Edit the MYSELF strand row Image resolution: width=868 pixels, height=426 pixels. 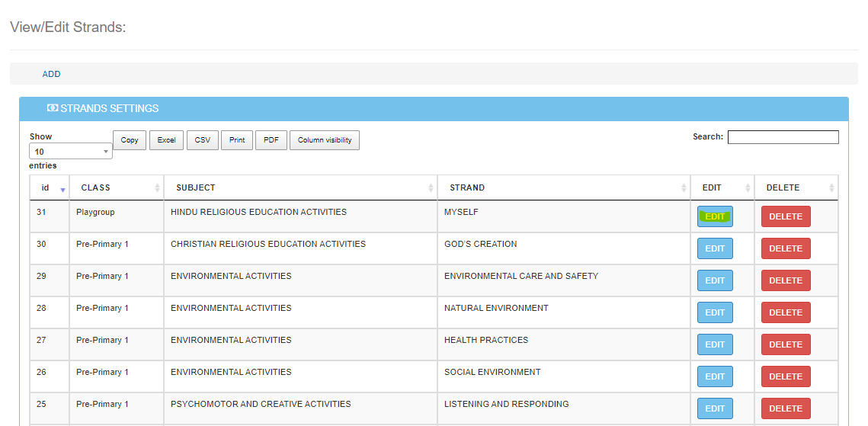pos(715,216)
